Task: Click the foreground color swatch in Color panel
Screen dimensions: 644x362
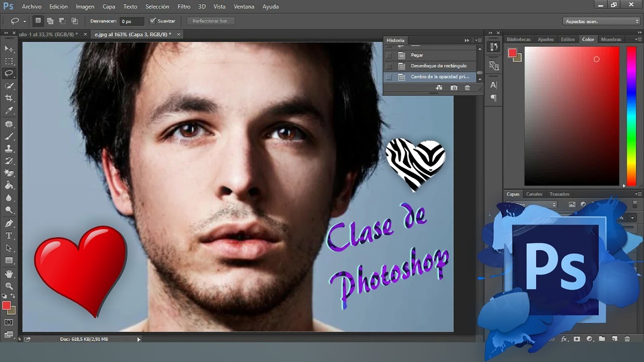Action: coord(512,53)
